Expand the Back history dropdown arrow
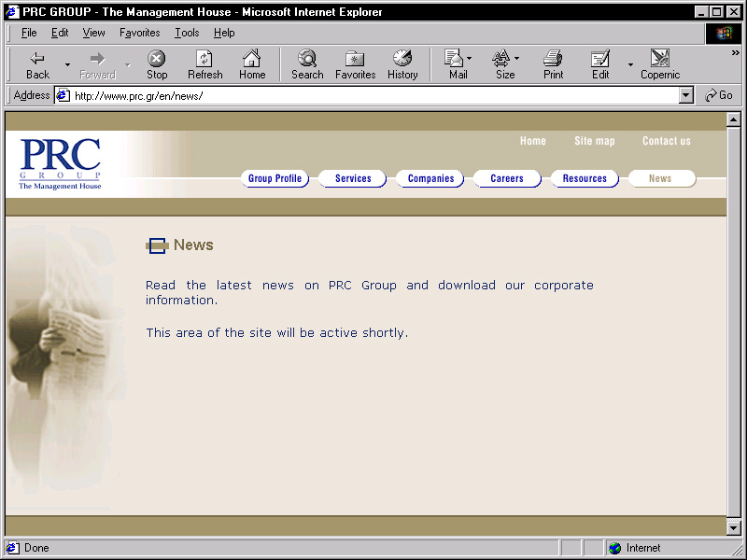This screenshot has height=560, width=747. tap(67, 64)
